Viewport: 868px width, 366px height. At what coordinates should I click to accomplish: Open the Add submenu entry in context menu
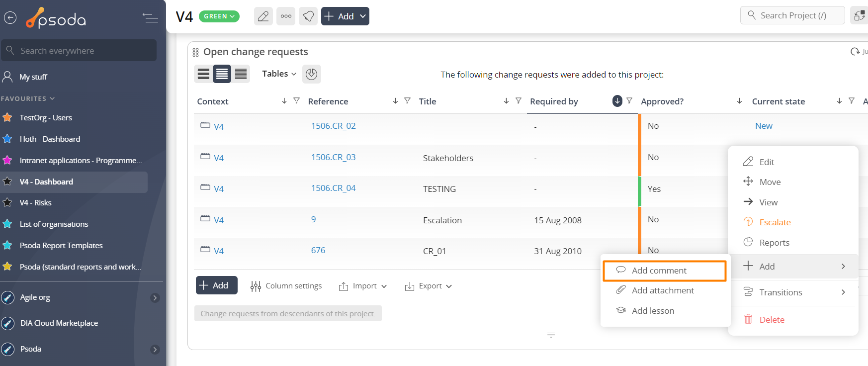click(x=793, y=267)
